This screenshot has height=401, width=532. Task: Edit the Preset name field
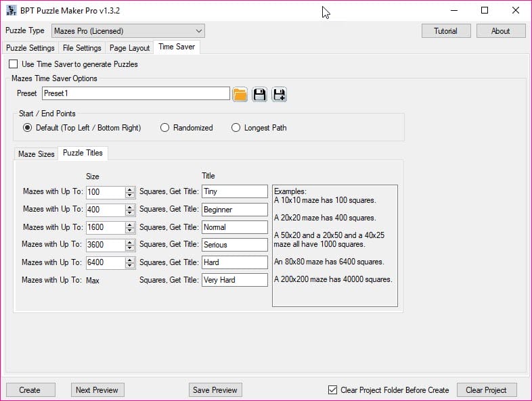pyautogui.click(x=136, y=93)
